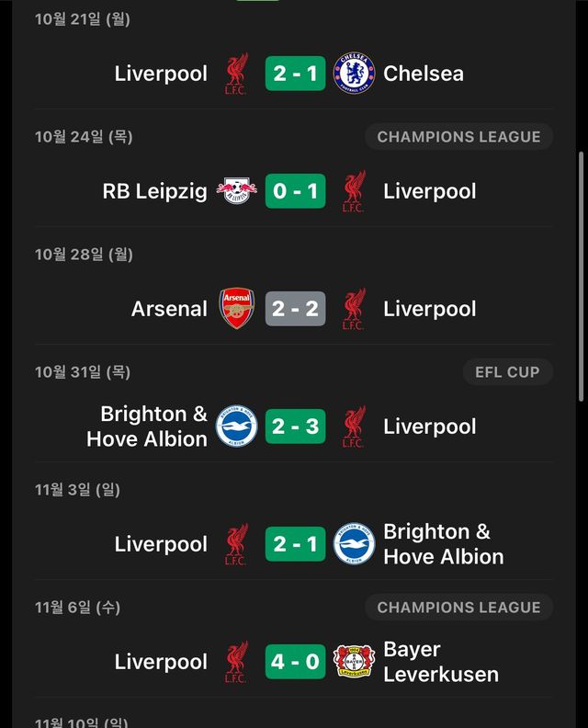Viewport: 588px width, 728px height.
Task: Click the EFL CUP competition tag
Action: 507,372
